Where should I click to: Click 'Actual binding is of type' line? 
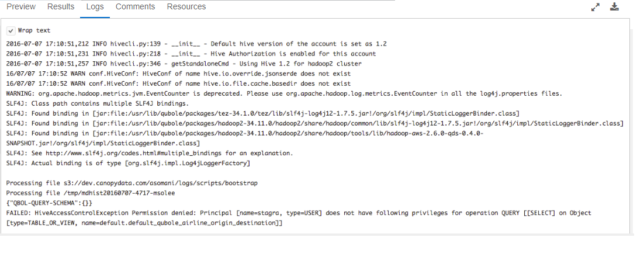128,163
